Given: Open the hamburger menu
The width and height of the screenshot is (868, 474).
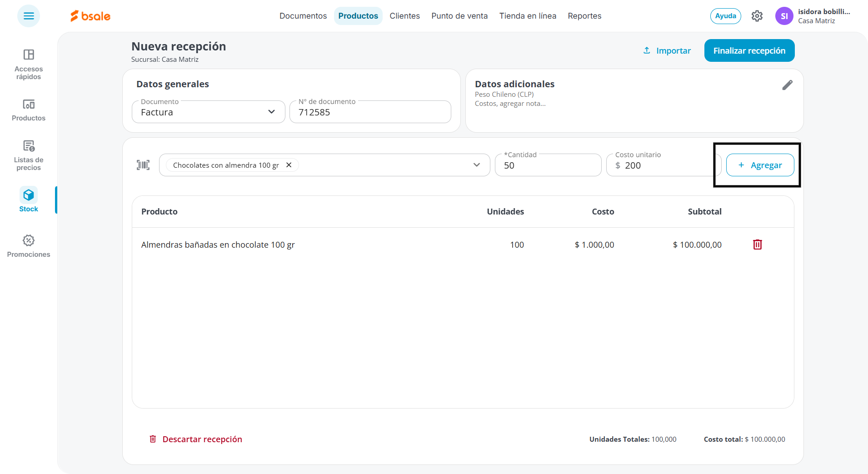Looking at the screenshot, I should [29, 16].
